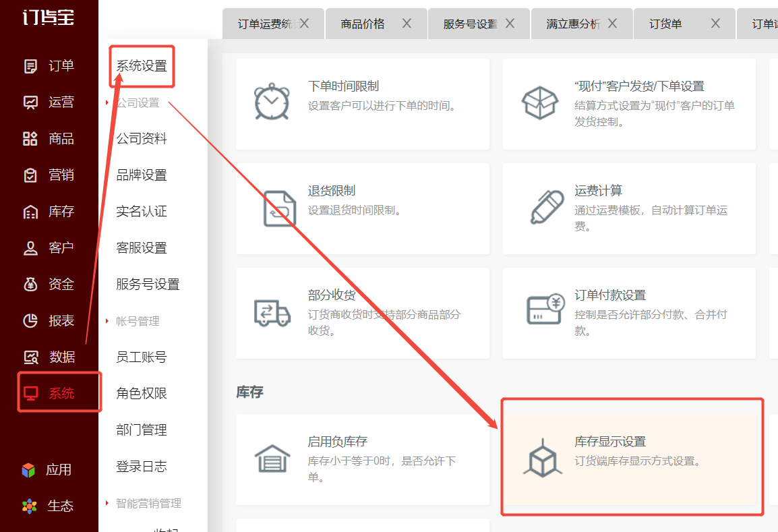The image size is (778, 532).
Task: Open 公司资料 menu item
Action: [x=142, y=138]
